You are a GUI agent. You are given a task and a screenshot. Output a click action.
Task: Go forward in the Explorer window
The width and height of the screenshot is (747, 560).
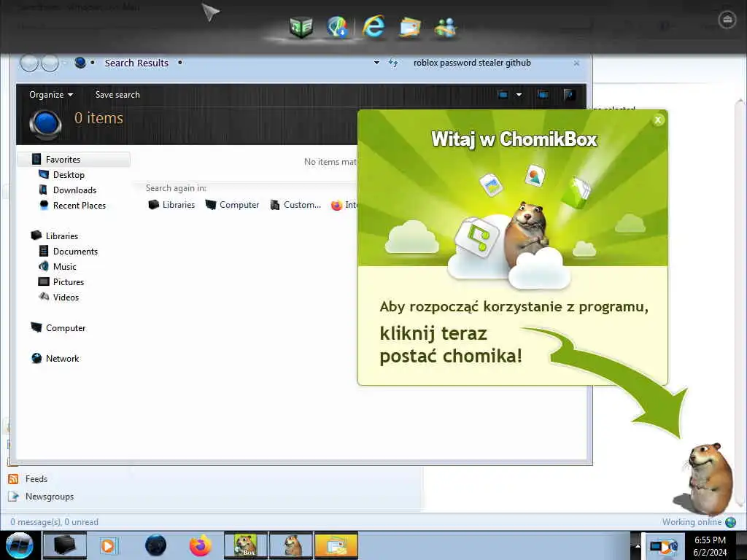pyautogui.click(x=50, y=63)
